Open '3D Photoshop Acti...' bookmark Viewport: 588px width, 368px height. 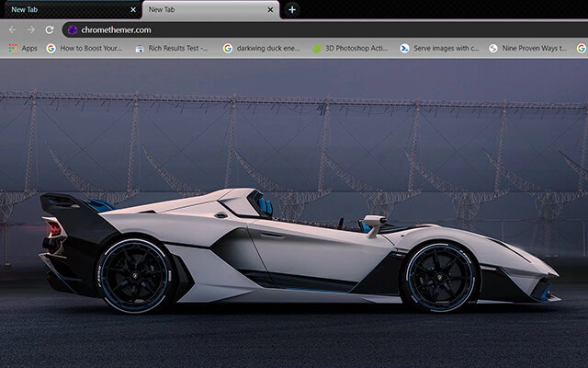[x=350, y=48]
